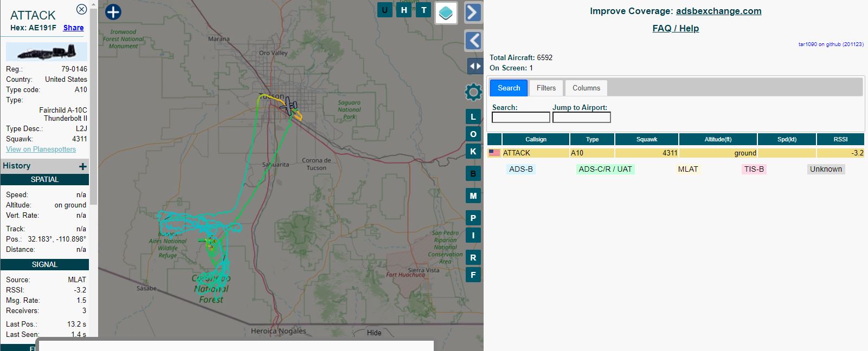Sort table by Callsign column
Screen dimensions: 868x351
click(x=536, y=139)
